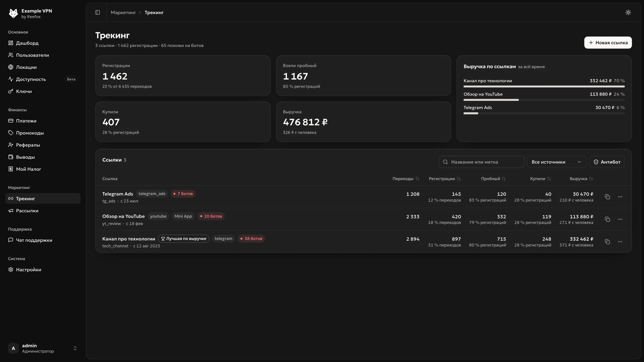Open more options for Обзор на YouTube row
The width and height of the screenshot is (644, 362).
(x=620, y=219)
